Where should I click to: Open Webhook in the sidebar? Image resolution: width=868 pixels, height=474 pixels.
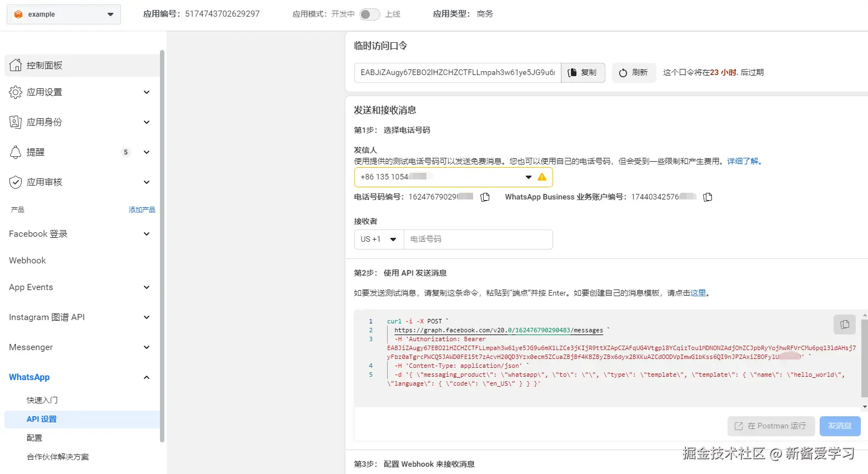[27, 261]
